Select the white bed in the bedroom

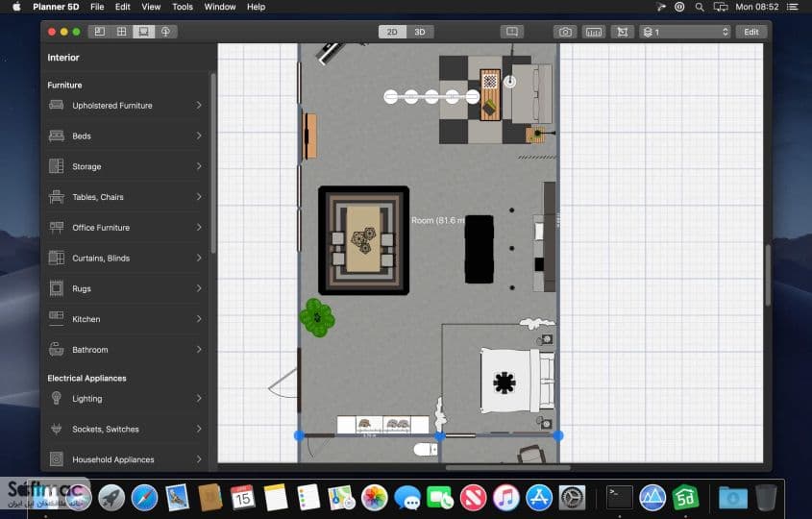[x=516, y=383]
